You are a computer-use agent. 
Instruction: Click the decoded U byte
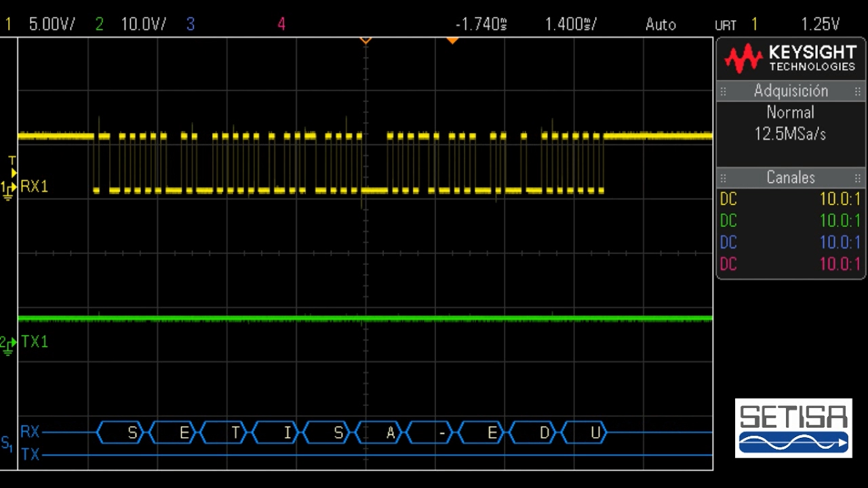[585, 432]
